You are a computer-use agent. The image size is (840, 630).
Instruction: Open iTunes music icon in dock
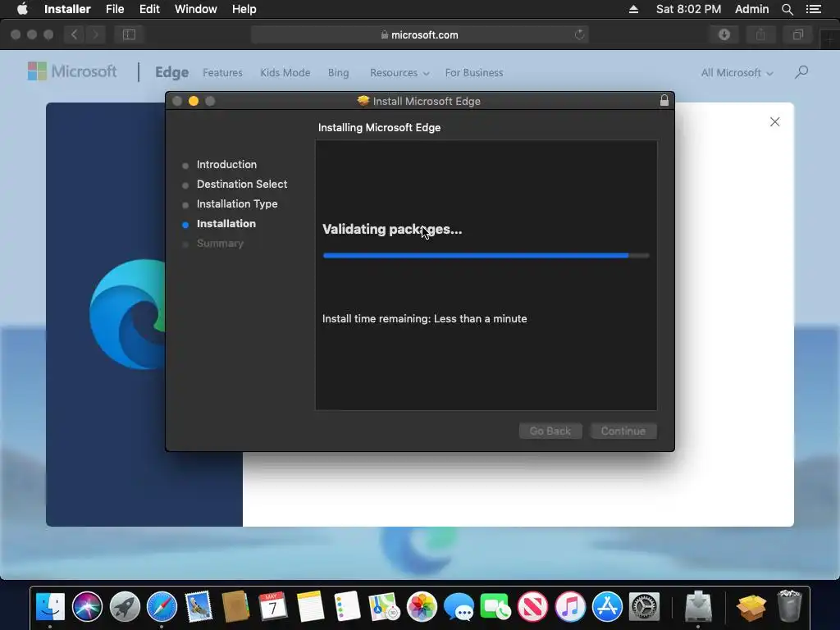click(x=570, y=607)
